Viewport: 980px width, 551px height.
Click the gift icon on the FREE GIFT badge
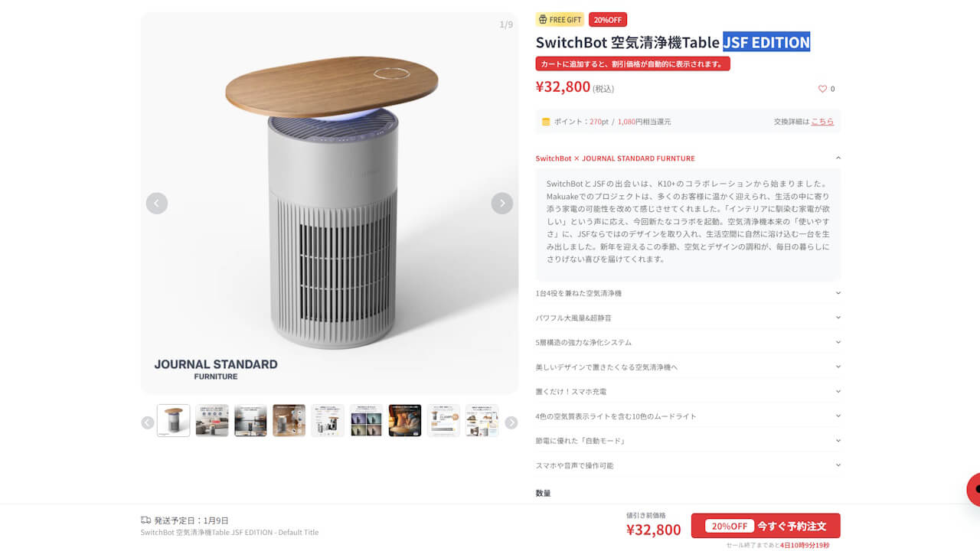[x=544, y=19]
